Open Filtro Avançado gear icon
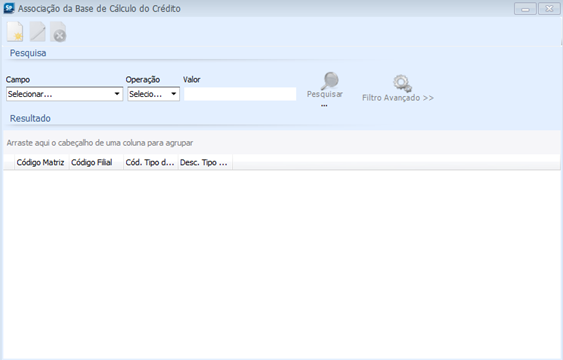This screenshot has height=360, width=563. 402,83
